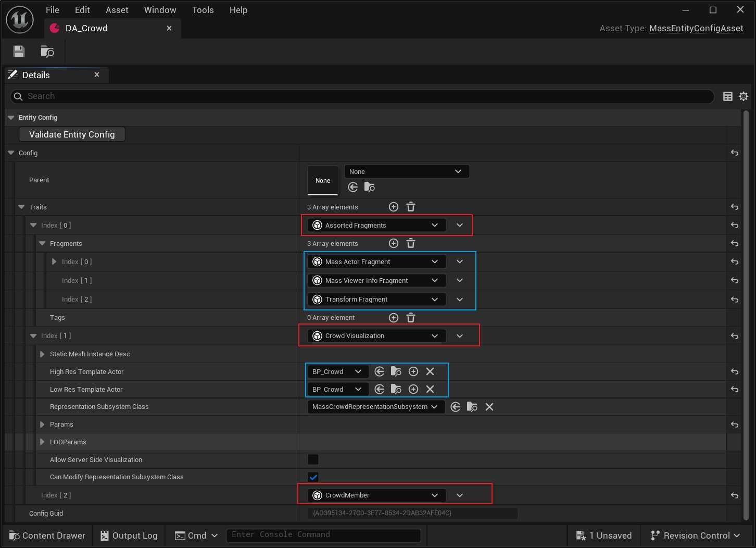Expand the LODParams section
756x548 pixels.
42,442
